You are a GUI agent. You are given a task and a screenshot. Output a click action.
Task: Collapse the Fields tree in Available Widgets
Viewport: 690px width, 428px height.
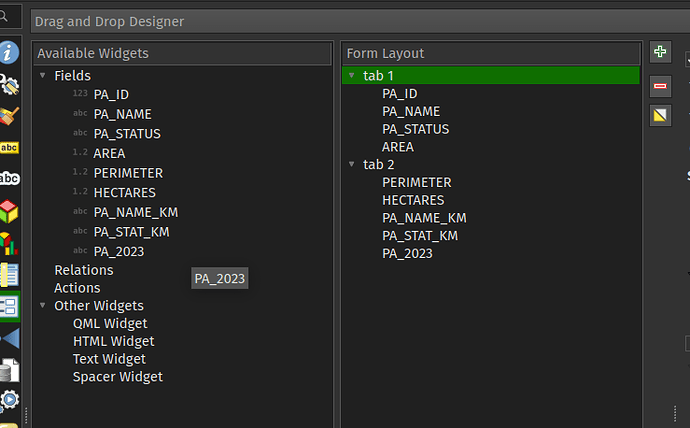point(42,76)
